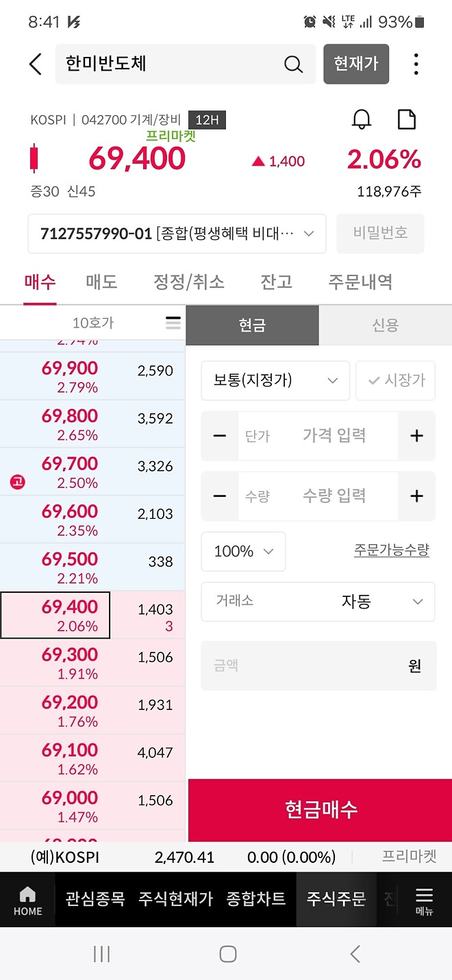Tap the 현금매수 cash buy button
The height and width of the screenshot is (980, 452).
(319, 810)
